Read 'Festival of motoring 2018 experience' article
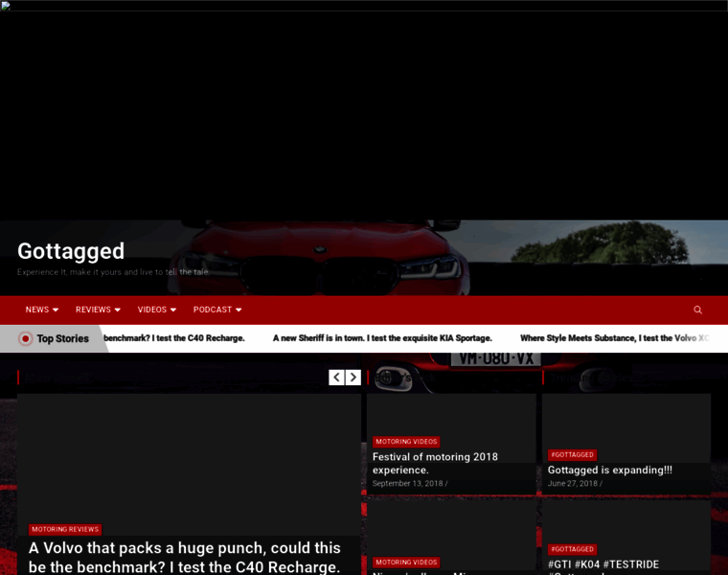Screen dimensions: 728x575 [x=435, y=463]
